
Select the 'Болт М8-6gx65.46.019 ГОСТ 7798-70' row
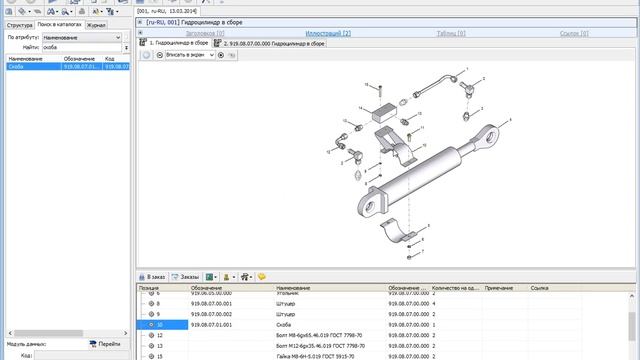[x=359, y=335]
